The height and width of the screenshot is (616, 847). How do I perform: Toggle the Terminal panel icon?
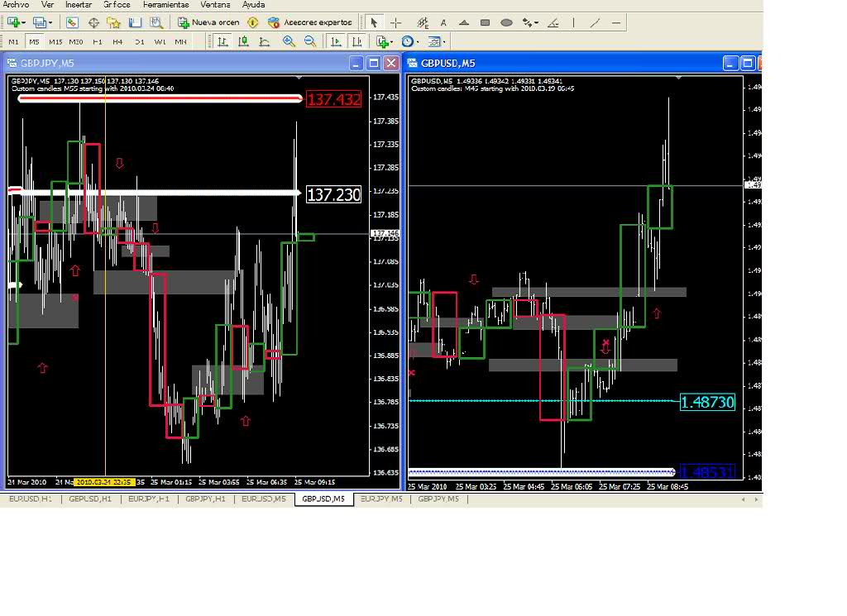pyautogui.click(x=135, y=22)
